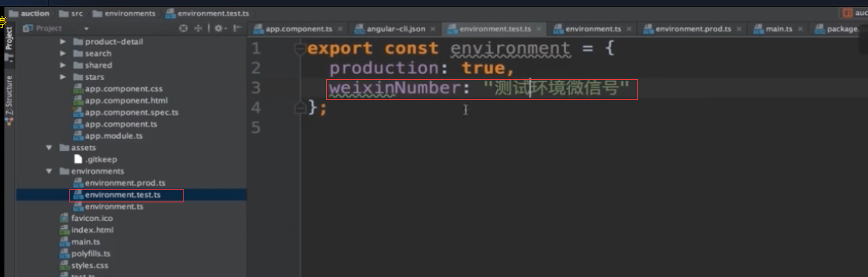The image size is (868, 277).
Task: Select app.component.css in project tree
Action: (x=118, y=89)
